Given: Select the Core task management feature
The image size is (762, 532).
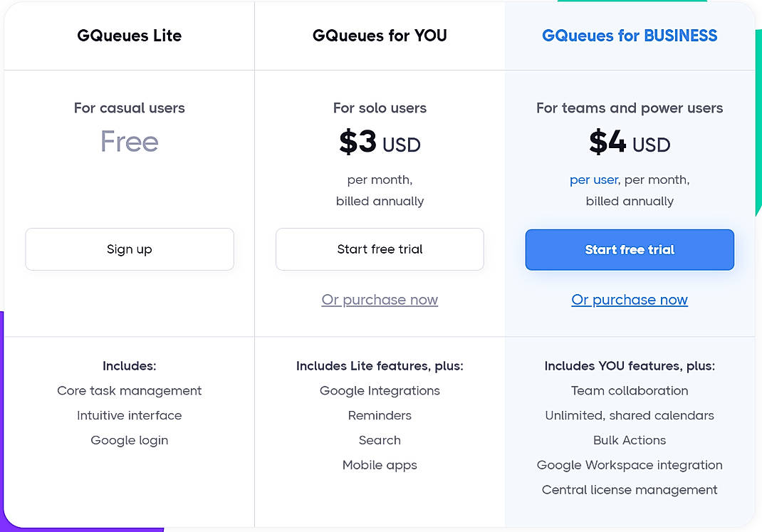Looking at the screenshot, I should click(x=129, y=390).
